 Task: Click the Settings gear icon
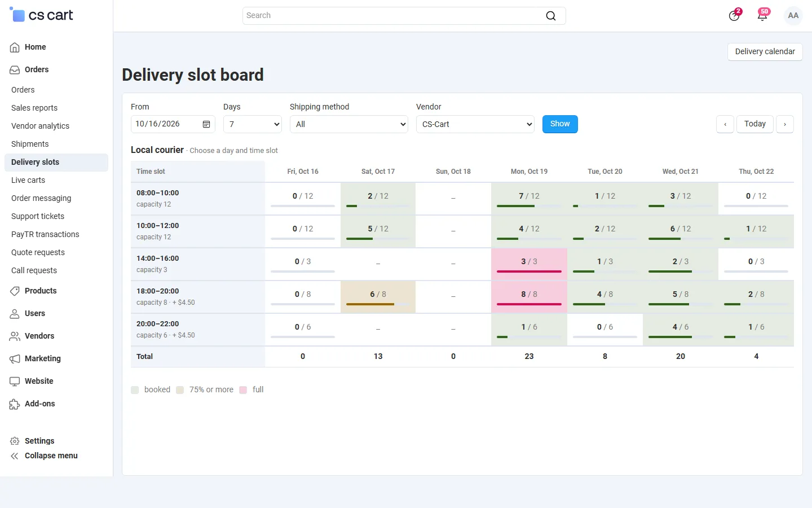click(x=15, y=441)
